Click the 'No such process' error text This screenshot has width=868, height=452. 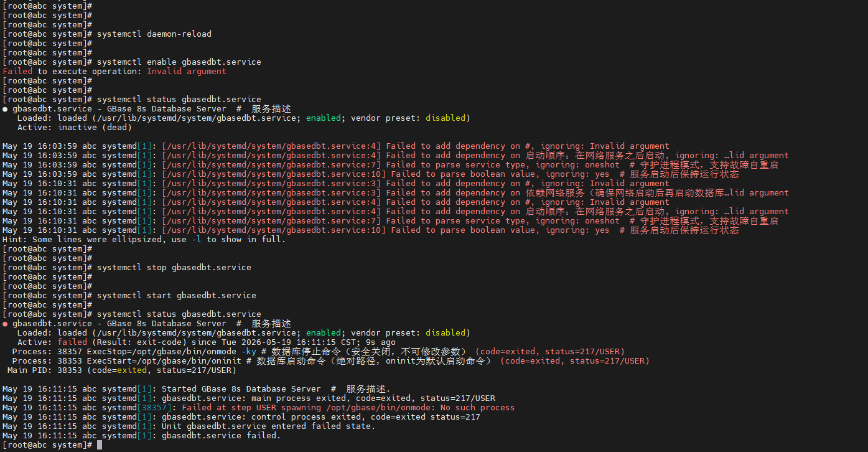point(478,408)
